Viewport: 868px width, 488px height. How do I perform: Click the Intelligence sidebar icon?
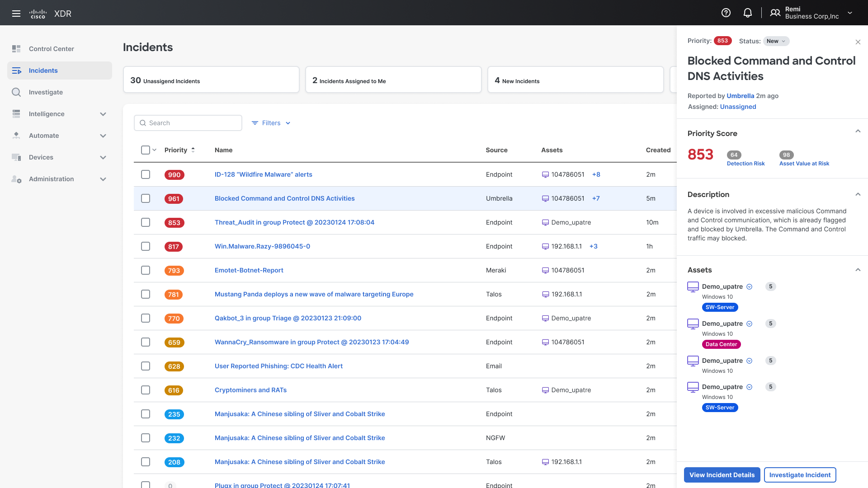(x=16, y=114)
